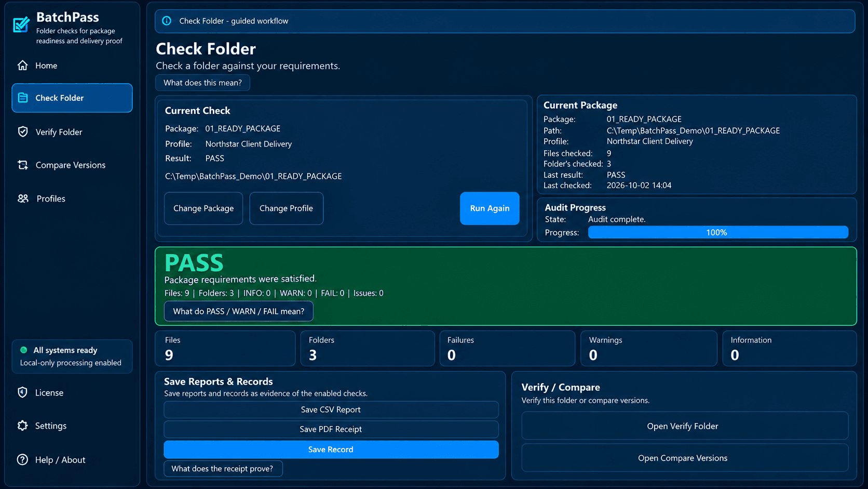Click the Files count card

[225, 348]
